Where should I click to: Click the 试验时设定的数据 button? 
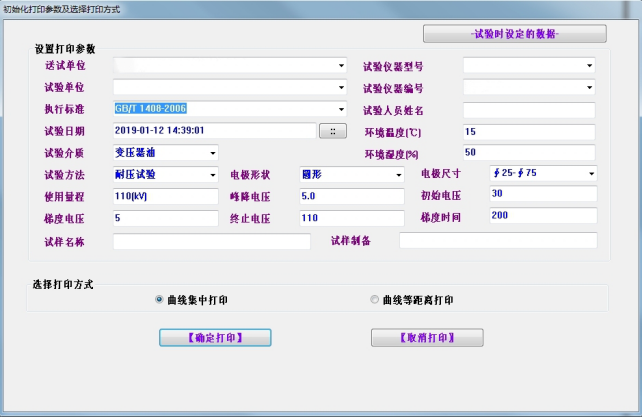pyautogui.click(x=515, y=34)
